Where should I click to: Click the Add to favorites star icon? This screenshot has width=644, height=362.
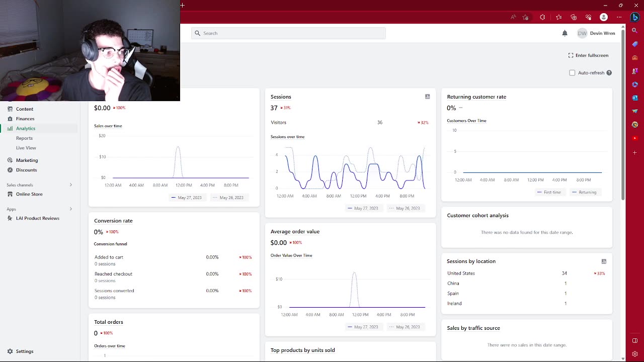tap(525, 17)
